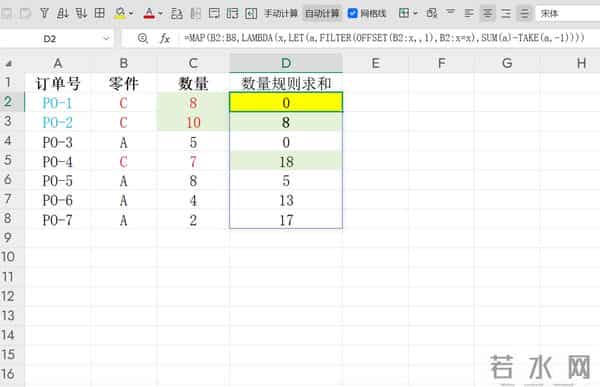
Task: Select the quantity cell showing 10
Action: 193,122
